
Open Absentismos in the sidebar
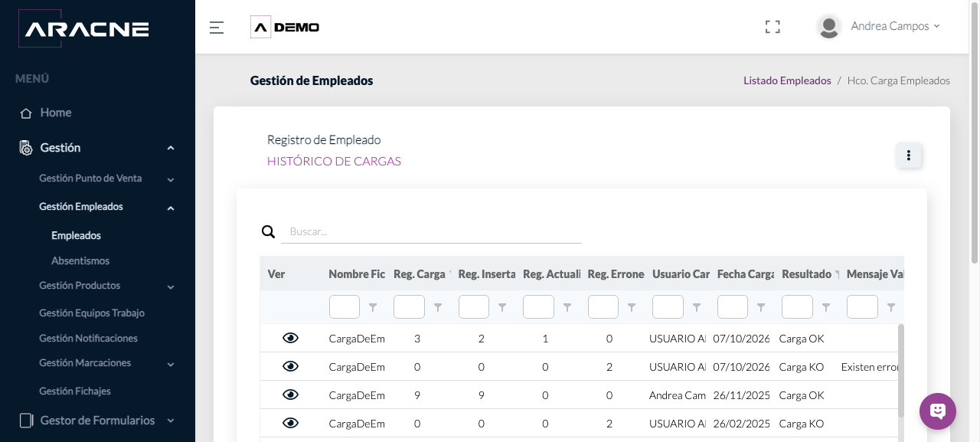80,260
